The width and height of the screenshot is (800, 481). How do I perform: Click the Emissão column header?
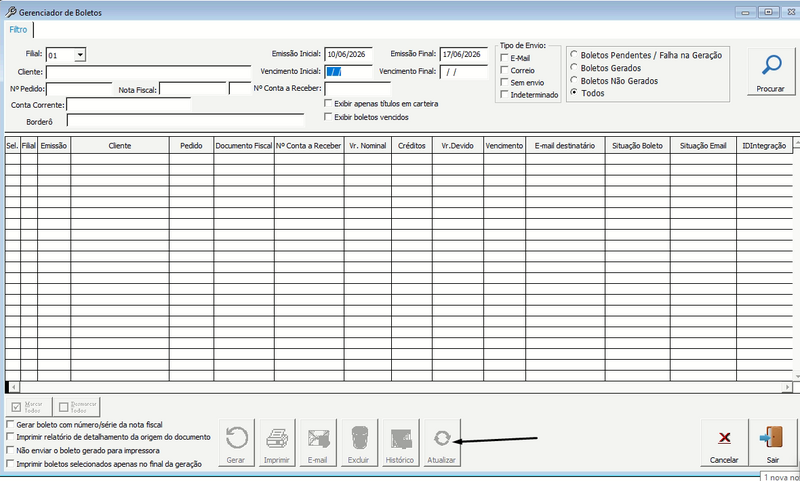tap(54, 145)
